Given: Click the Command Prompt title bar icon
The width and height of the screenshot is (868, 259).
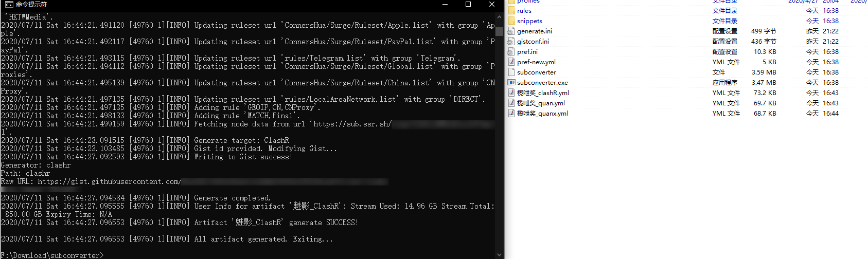Looking at the screenshot, I should pos(9,4).
